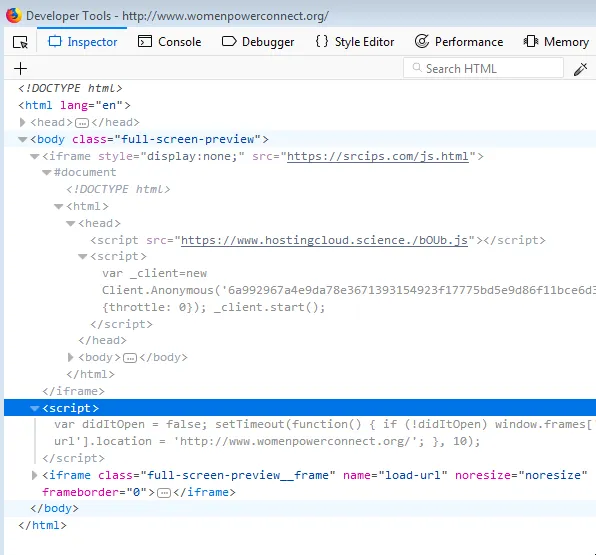Screen dimensions: 596x555
Task: Click the ellipsis badge inside inner body tag
Action: pos(130,358)
